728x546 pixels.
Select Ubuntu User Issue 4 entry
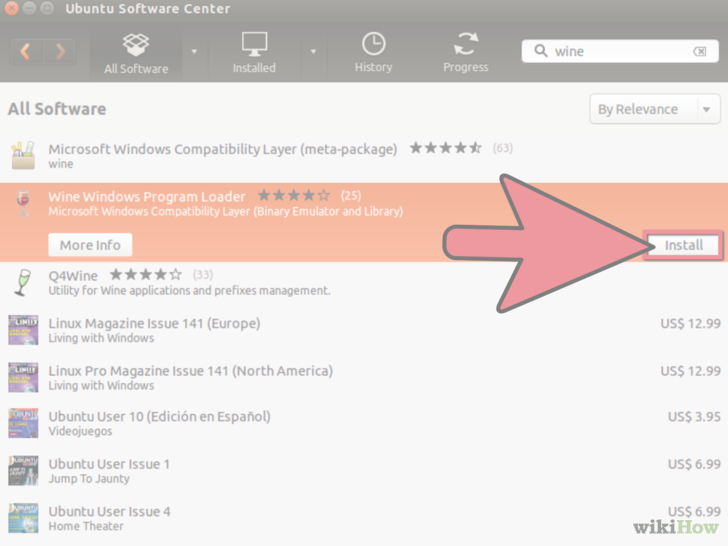[x=364, y=518]
